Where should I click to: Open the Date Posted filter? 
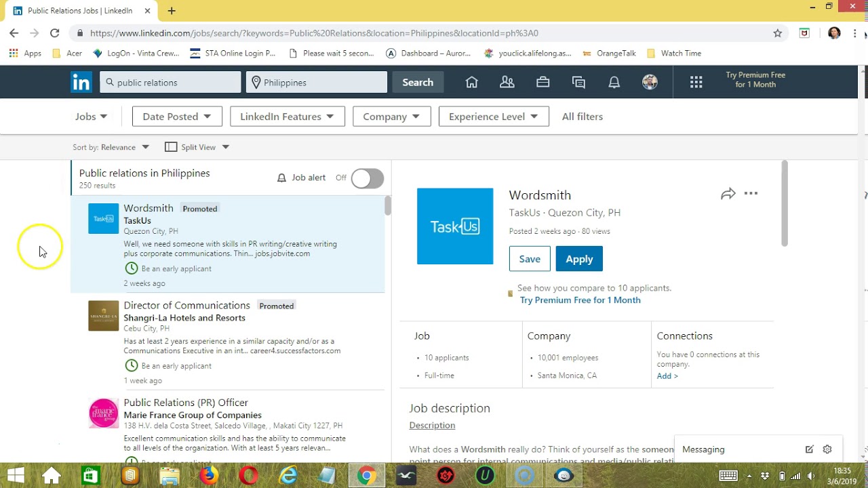click(x=177, y=117)
